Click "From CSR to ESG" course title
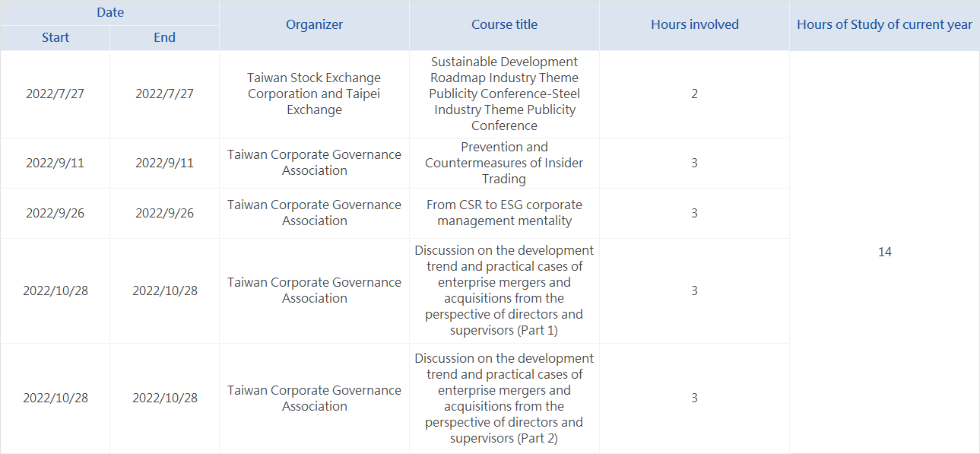Image resolution: width=980 pixels, height=454 pixels. (x=504, y=213)
